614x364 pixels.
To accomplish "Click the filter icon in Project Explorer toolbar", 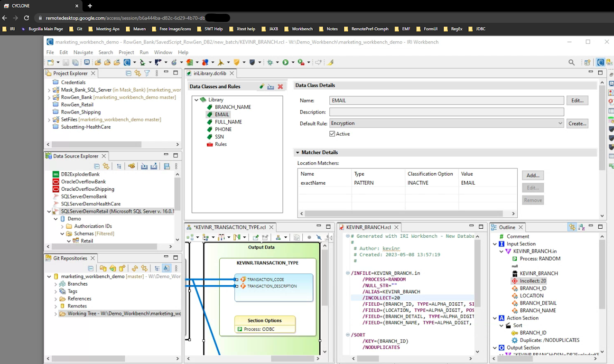I will point(147,73).
